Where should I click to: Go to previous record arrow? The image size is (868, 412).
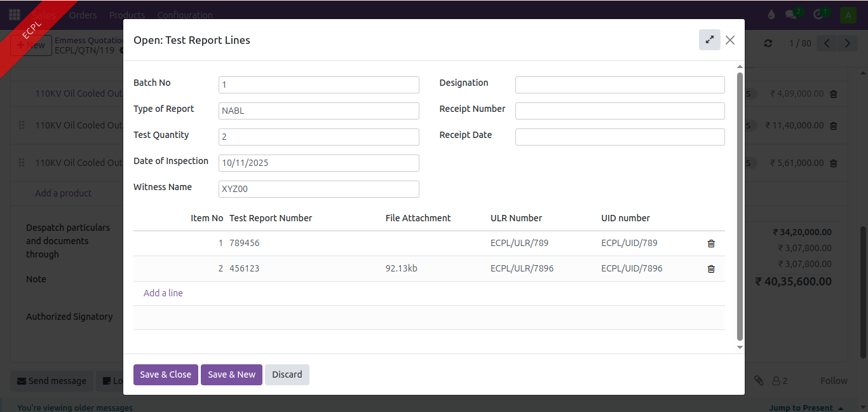(827, 43)
